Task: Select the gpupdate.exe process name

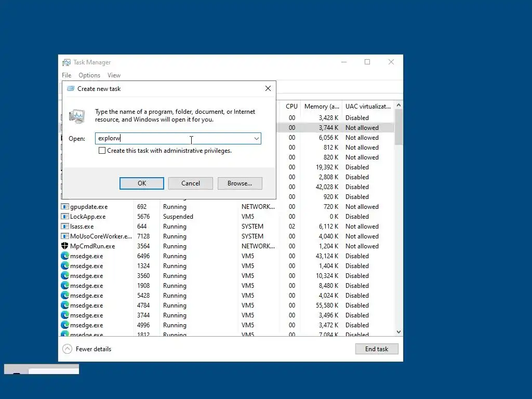Action: tap(89, 207)
